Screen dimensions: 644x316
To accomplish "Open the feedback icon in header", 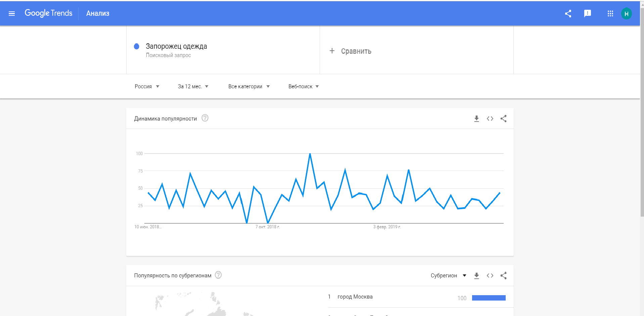I will (588, 13).
